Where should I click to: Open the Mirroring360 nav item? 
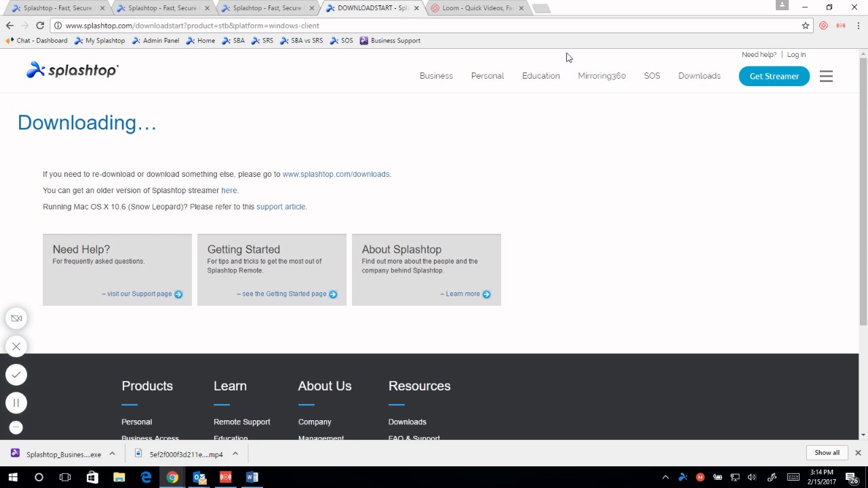(601, 76)
